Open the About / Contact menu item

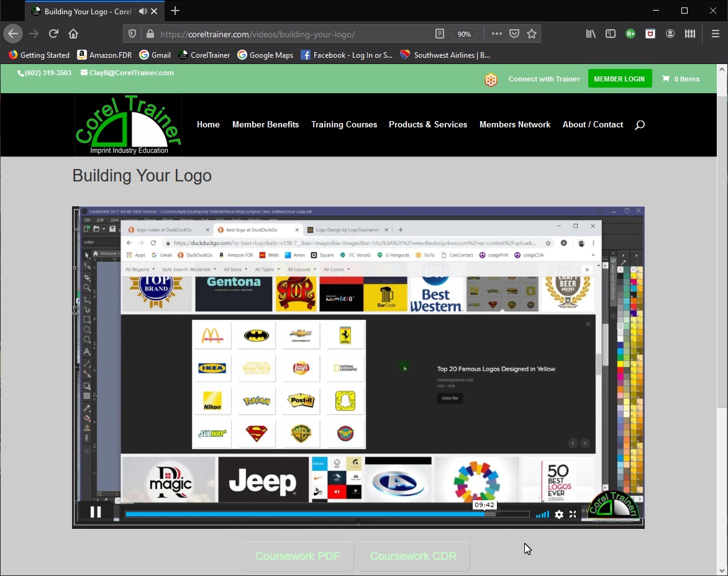point(593,124)
